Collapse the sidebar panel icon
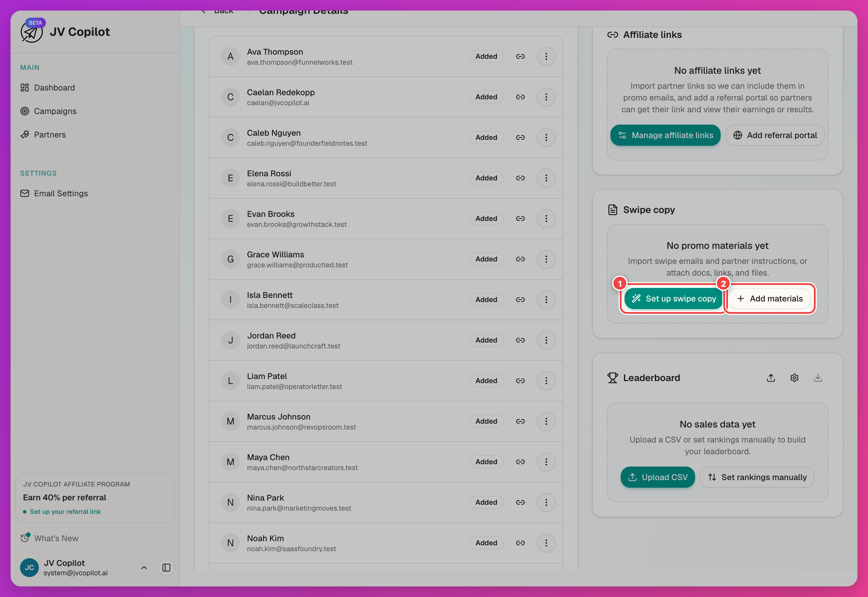This screenshot has height=597, width=868. 166,568
